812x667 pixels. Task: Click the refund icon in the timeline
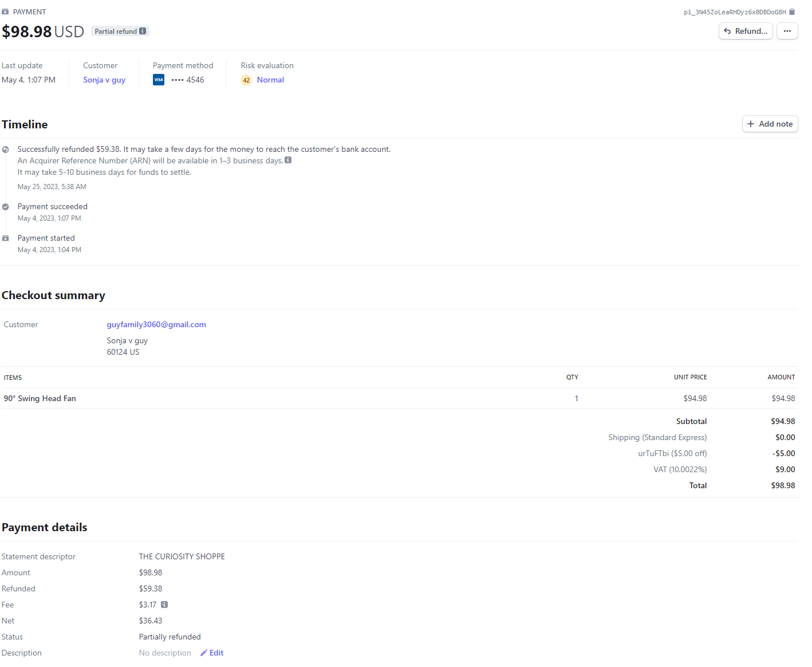pyautogui.click(x=6, y=150)
